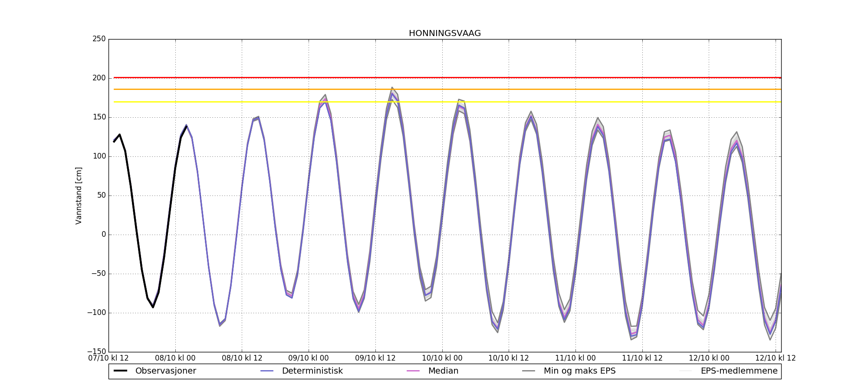The height and width of the screenshot is (391, 868).
Task: Click the HONNINGSVAAG chart title
Action: click(x=444, y=33)
